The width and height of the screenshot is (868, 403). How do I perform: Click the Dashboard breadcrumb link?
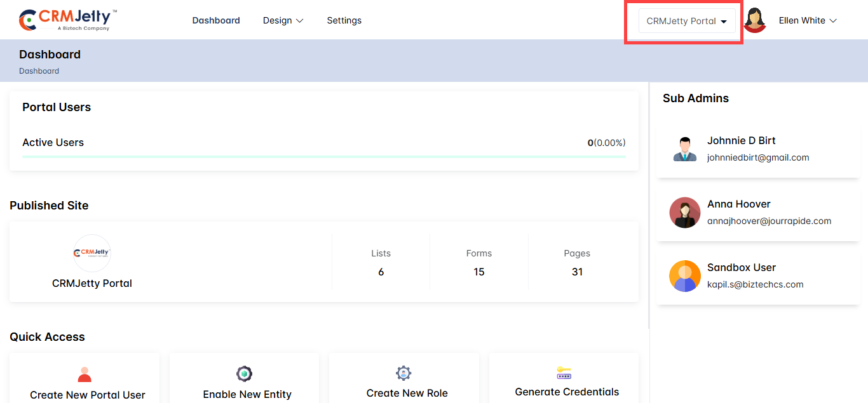click(39, 71)
